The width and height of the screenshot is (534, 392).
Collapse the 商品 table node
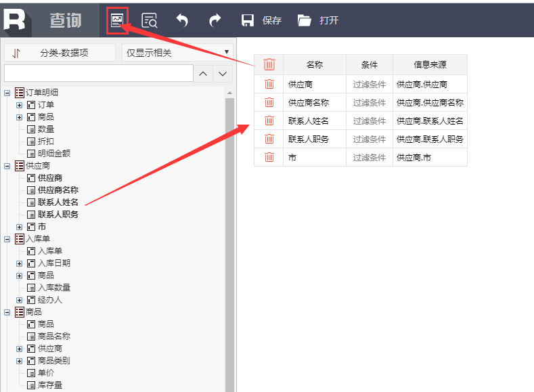pos(7,312)
